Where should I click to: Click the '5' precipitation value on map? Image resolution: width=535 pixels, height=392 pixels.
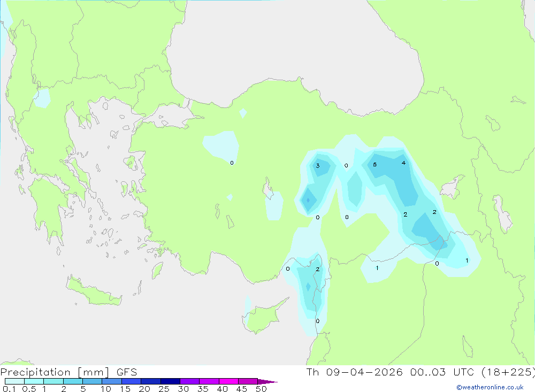point(374,164)
